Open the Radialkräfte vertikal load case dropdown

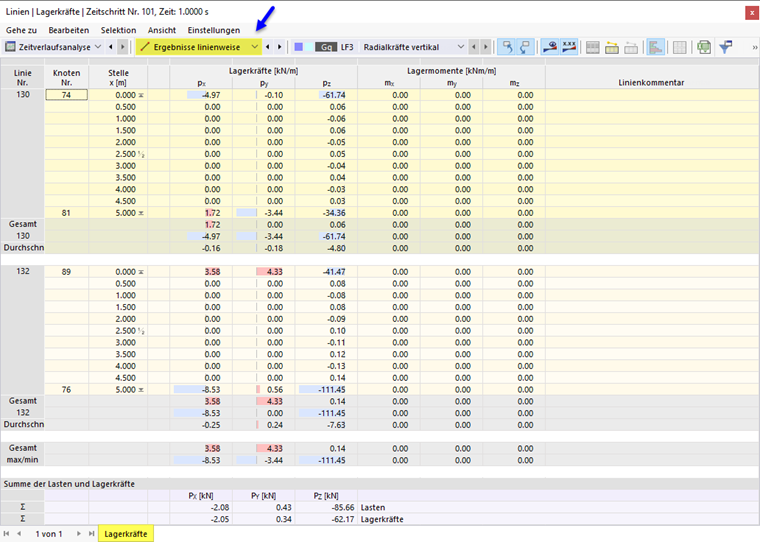(x=460, y=47)
